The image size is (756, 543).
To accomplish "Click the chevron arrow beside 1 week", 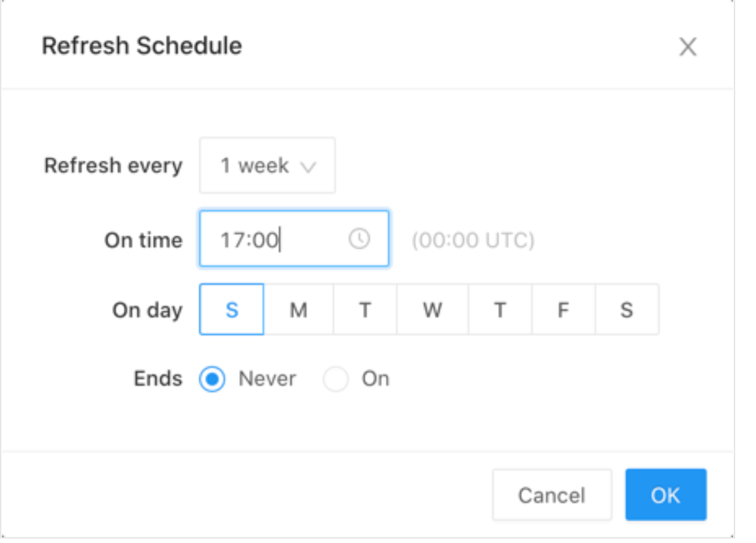I will (x=308, y=166).
